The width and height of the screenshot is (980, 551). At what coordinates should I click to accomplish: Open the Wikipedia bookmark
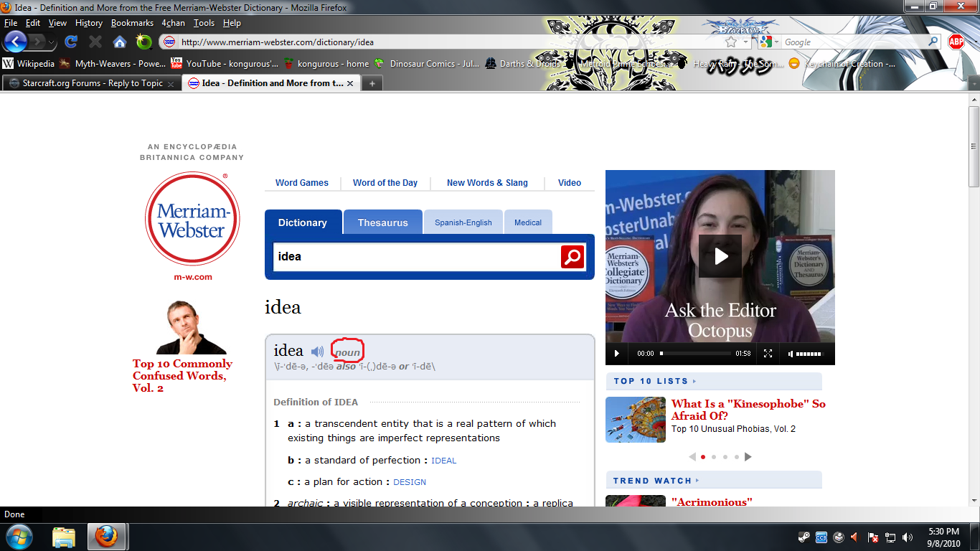(x=29, y=64)
